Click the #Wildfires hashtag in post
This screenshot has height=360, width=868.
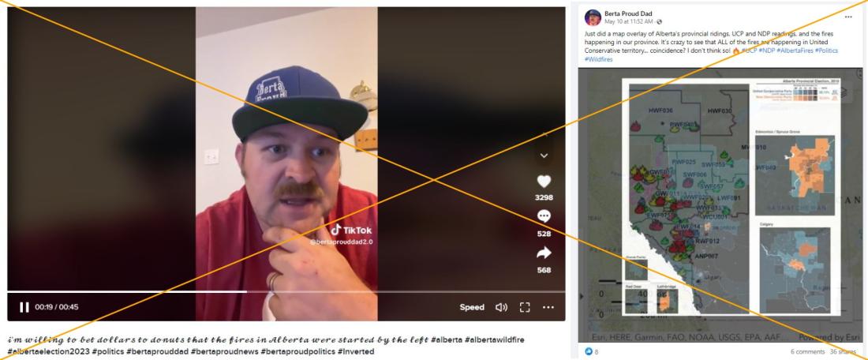[x=598, y=59]
